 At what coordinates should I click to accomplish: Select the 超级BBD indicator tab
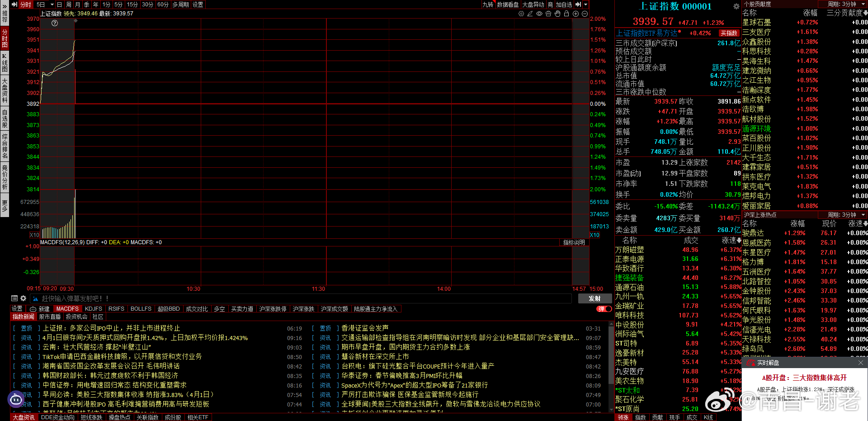(169, 309)
